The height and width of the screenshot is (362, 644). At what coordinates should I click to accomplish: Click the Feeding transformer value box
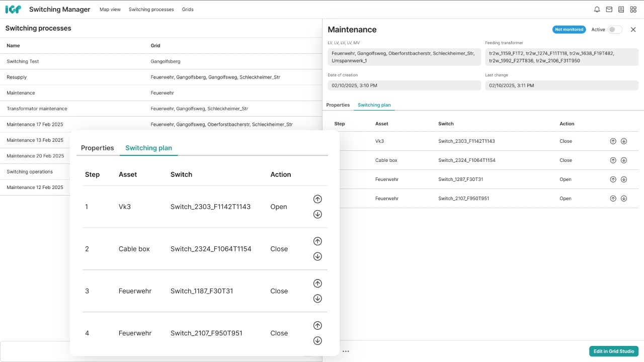[x=561, y=57]
